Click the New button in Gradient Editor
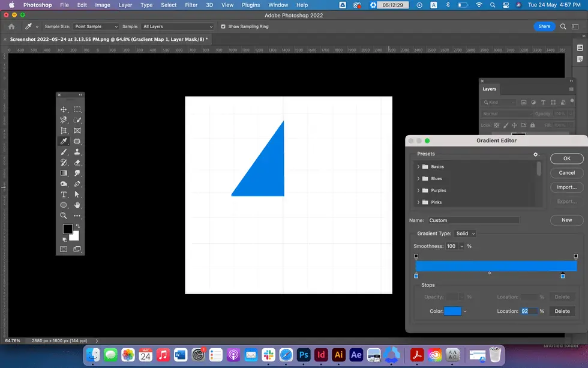 [x=566, y=220]
